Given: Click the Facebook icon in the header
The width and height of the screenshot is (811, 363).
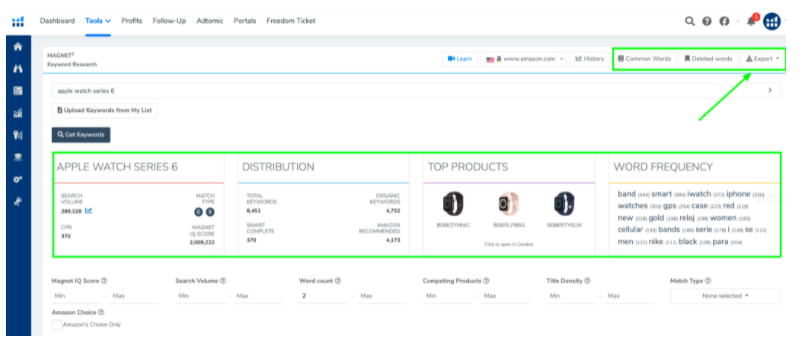Looking at the screenshot, I should [724, 21].
